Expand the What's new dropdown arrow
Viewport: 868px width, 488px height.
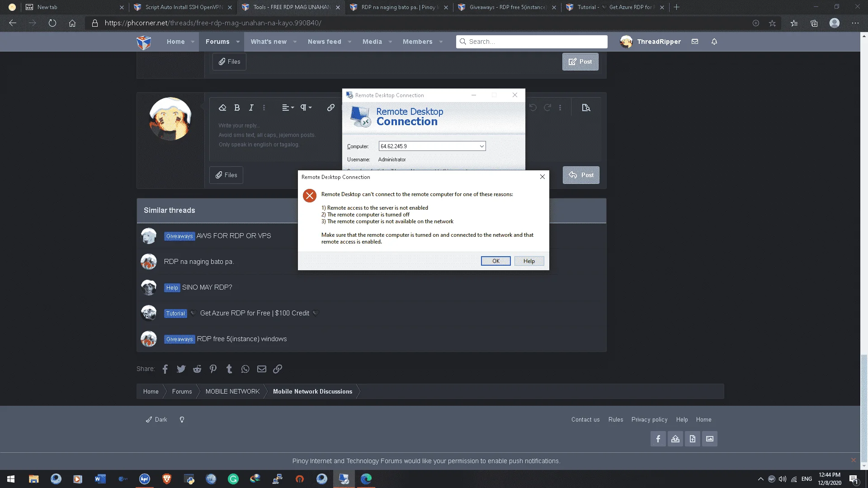(x=295, y=42)
